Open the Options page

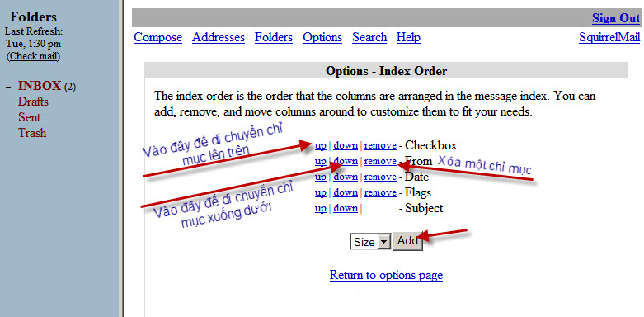click(322, 37)
